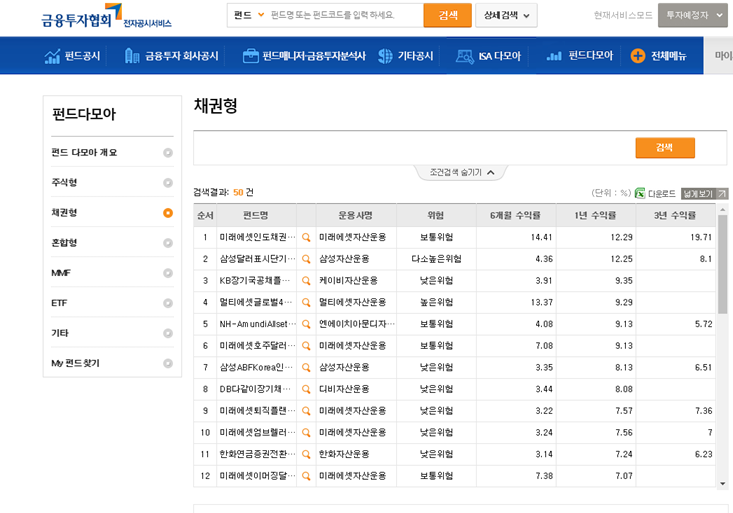Click 다운로드 link
733x513 pixels.
coord(661,193)
